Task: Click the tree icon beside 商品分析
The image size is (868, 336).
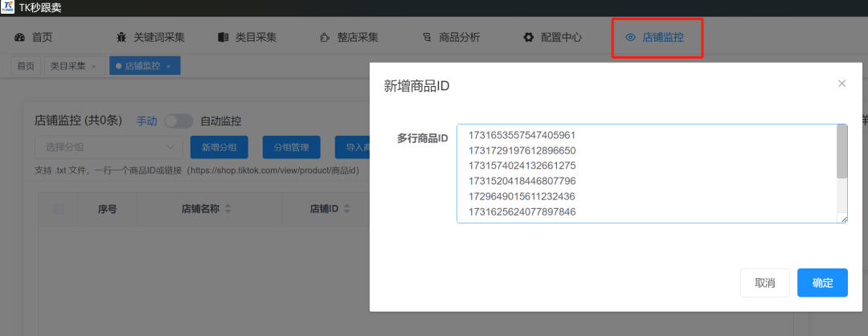Action: [x=426, y=37]
